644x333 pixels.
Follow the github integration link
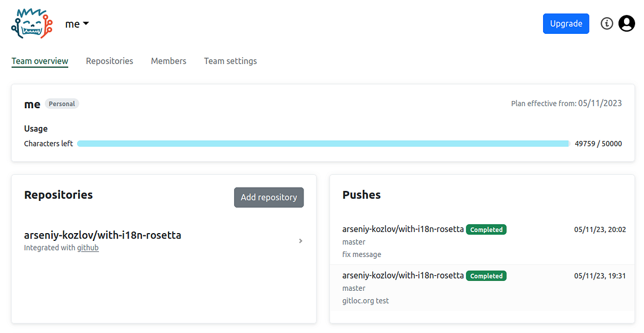click(x=88, y=248)
